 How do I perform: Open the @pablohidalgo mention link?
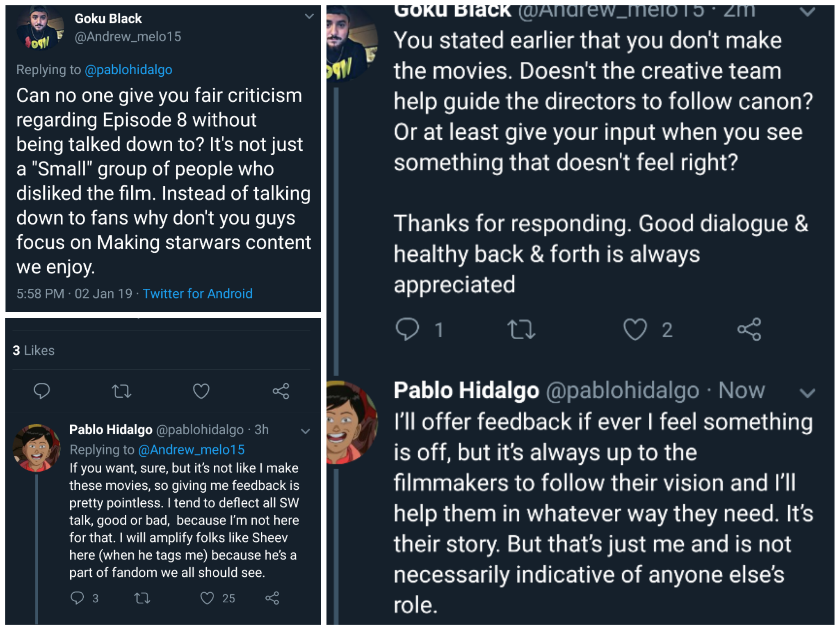128,70
